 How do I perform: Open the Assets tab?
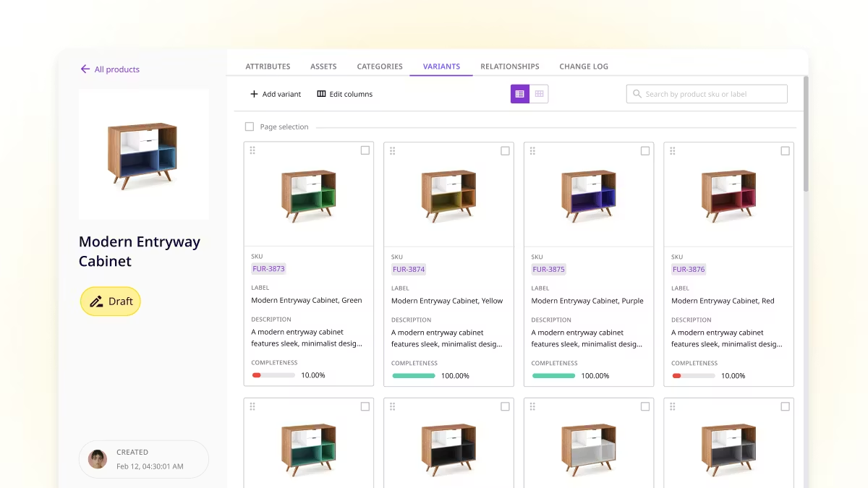(323, 67)
